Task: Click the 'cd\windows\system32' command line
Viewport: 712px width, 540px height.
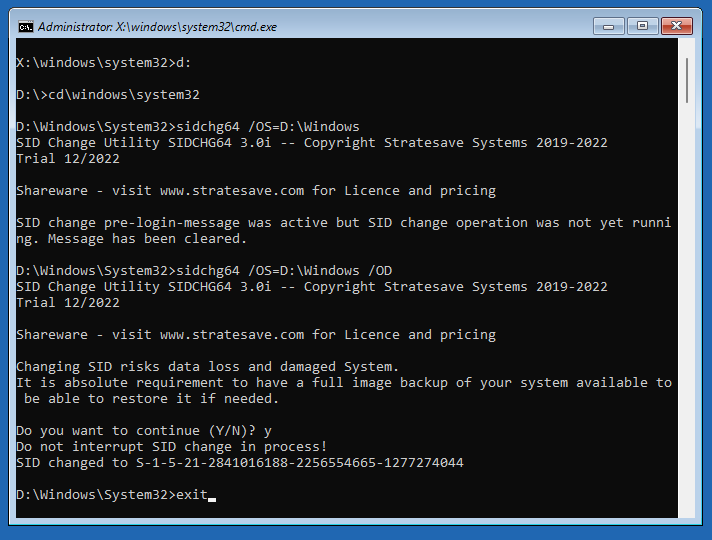Action: [108, 94]
